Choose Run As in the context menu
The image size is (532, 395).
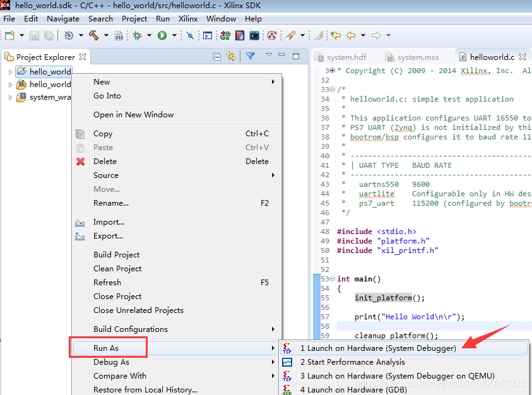point(175,348)
